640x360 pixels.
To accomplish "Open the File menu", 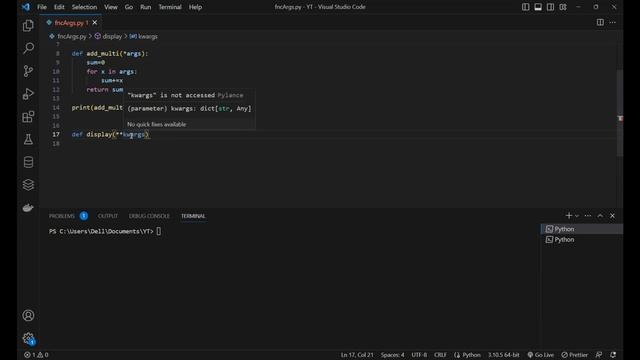I will pyautogui.click(x=42, y=7).
